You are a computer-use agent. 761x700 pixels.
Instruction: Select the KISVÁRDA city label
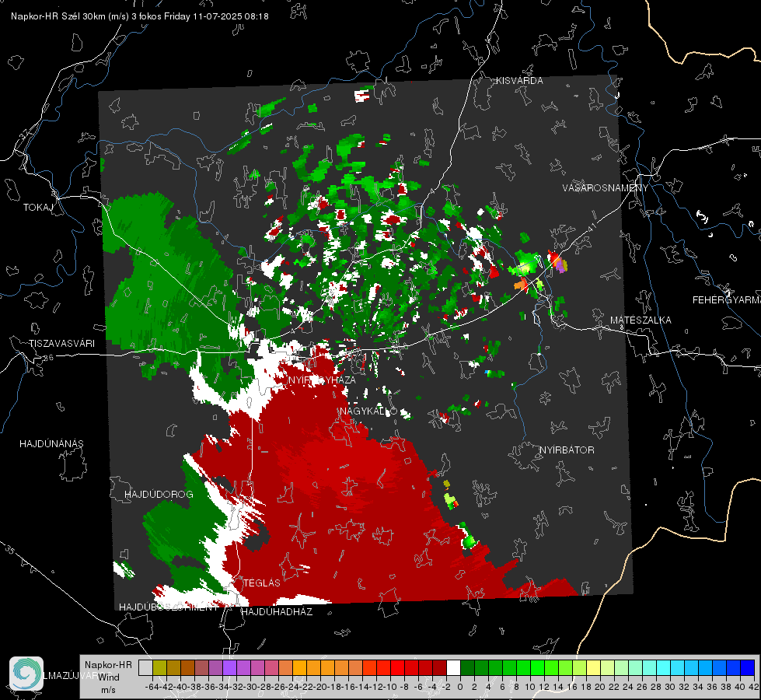[x=519, y=81]
